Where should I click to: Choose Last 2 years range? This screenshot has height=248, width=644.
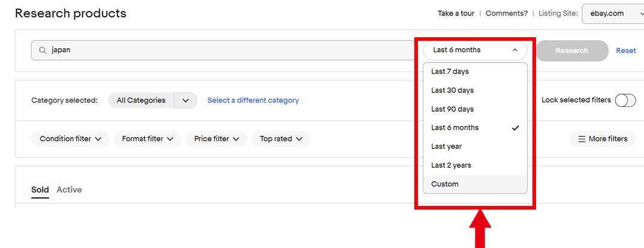point(451,165)
